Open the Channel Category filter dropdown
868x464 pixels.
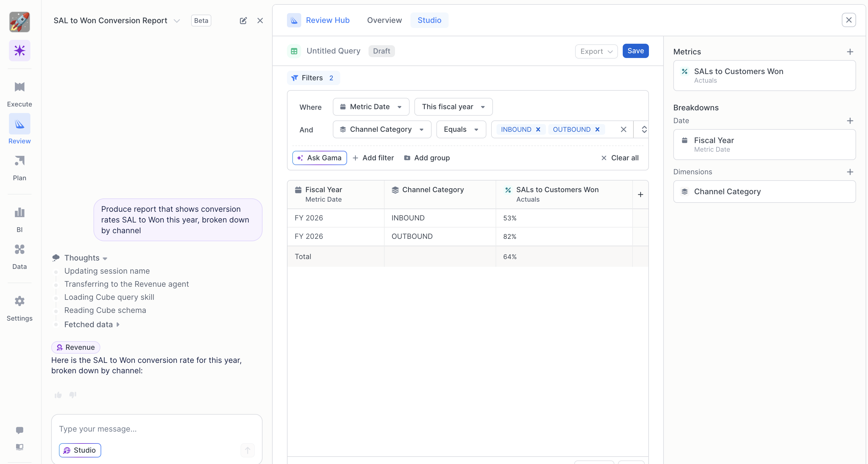(382, 129)
